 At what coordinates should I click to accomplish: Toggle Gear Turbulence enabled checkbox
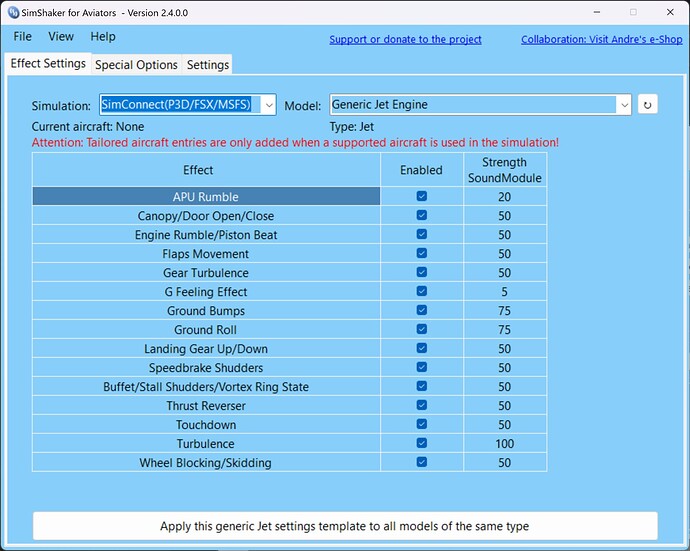422,272
